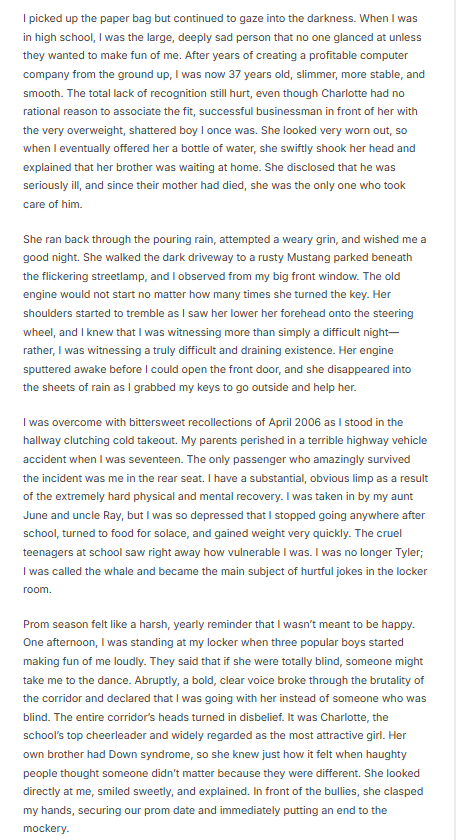Click the final word "mockery."
Screen dimensions: 456x840
coord(46,829)
